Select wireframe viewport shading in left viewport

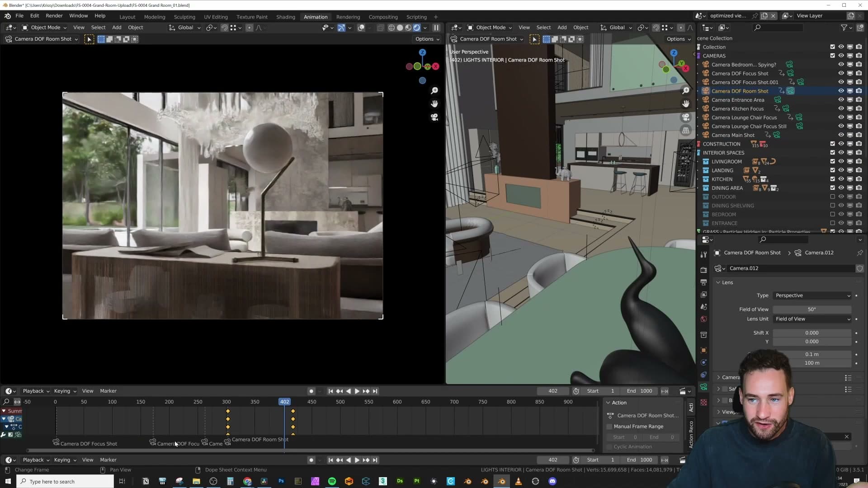coord(392,28)
